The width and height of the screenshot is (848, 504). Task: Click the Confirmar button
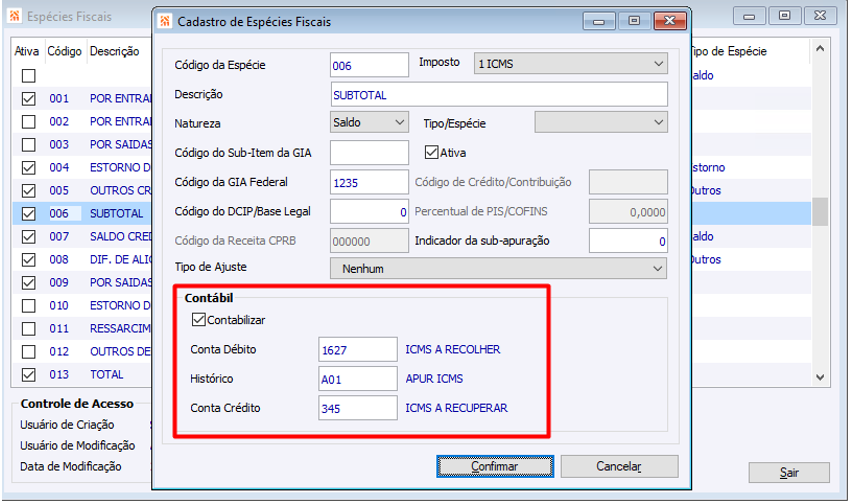point(495,466)
